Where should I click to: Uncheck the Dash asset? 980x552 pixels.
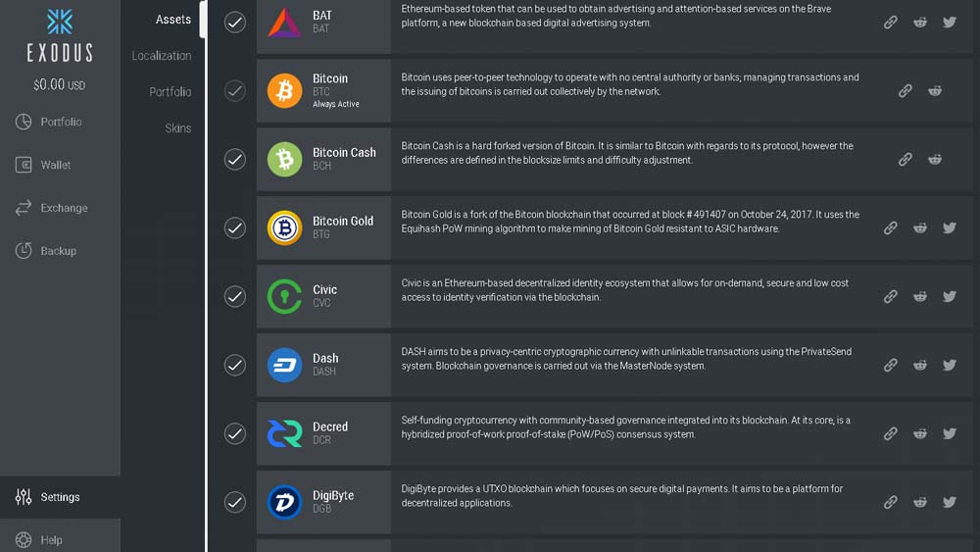235,365
